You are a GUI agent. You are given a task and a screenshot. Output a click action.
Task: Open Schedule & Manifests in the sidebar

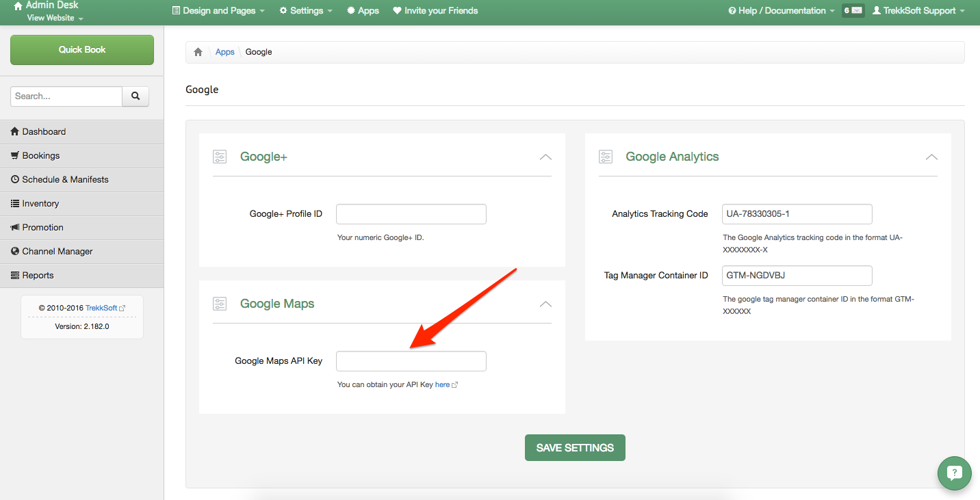pyautogui.click(x=81, y=180)
